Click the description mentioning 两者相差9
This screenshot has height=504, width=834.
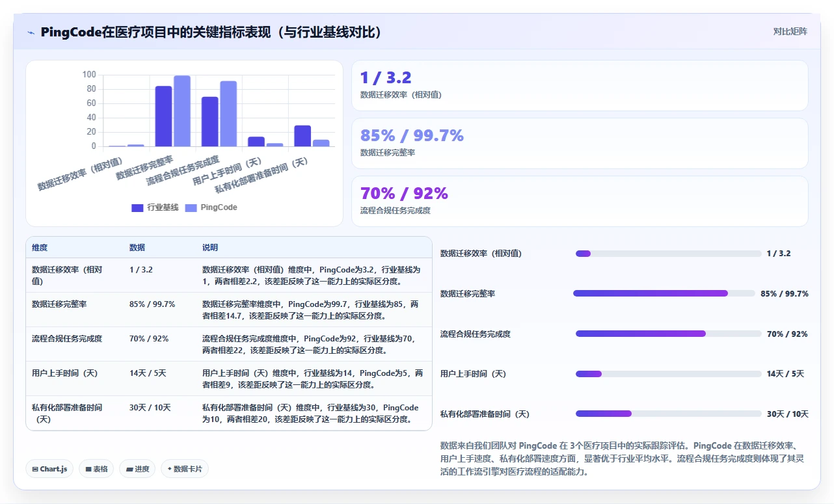312,378
